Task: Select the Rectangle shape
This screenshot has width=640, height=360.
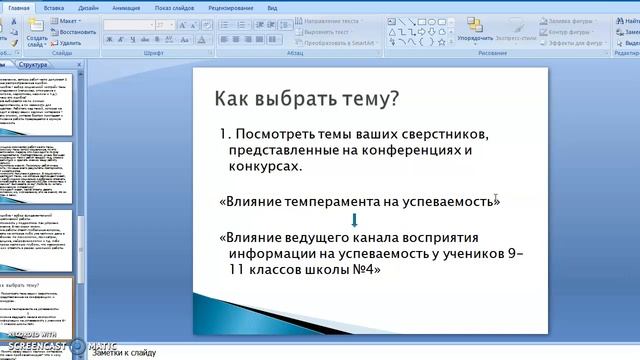Action: tap(422, 22)
